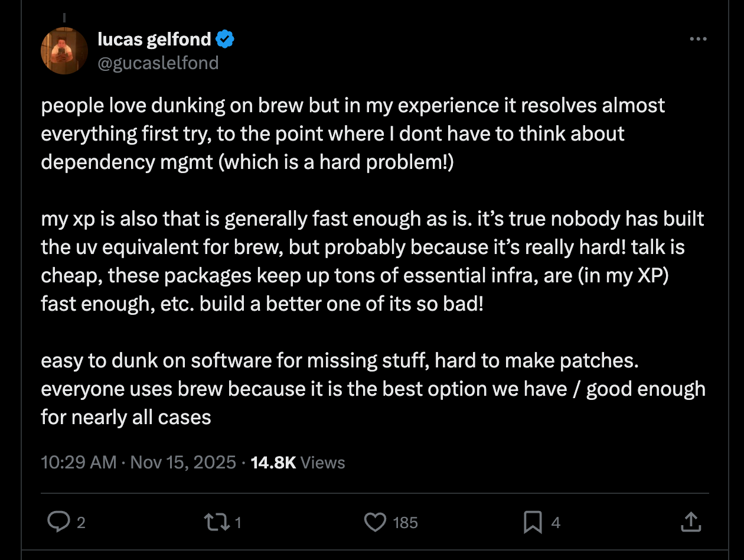Click the share upload icon

[691, 522]
